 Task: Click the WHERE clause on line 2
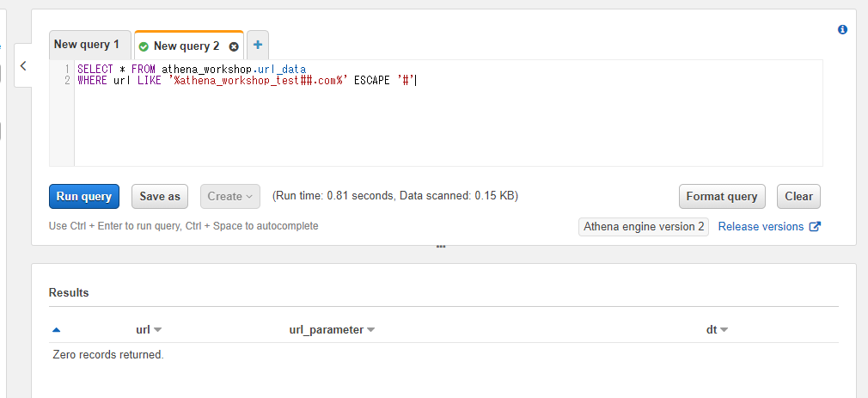(247, 81)
